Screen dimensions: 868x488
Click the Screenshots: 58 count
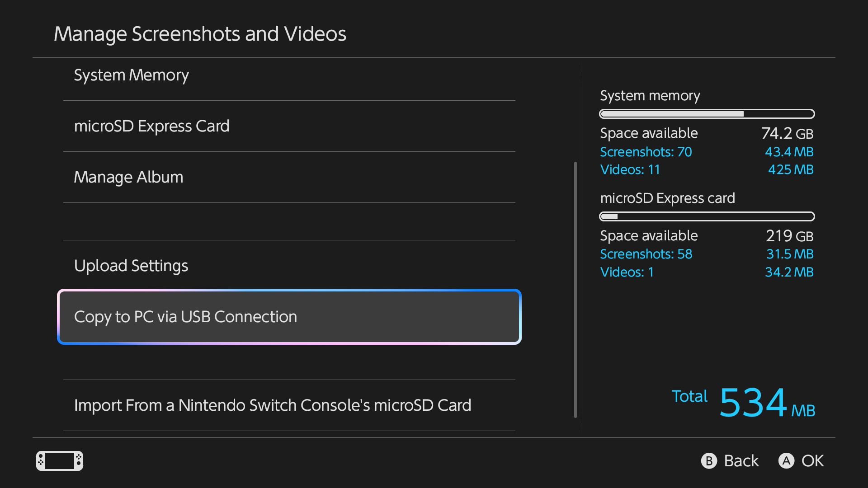pos(646,254)
